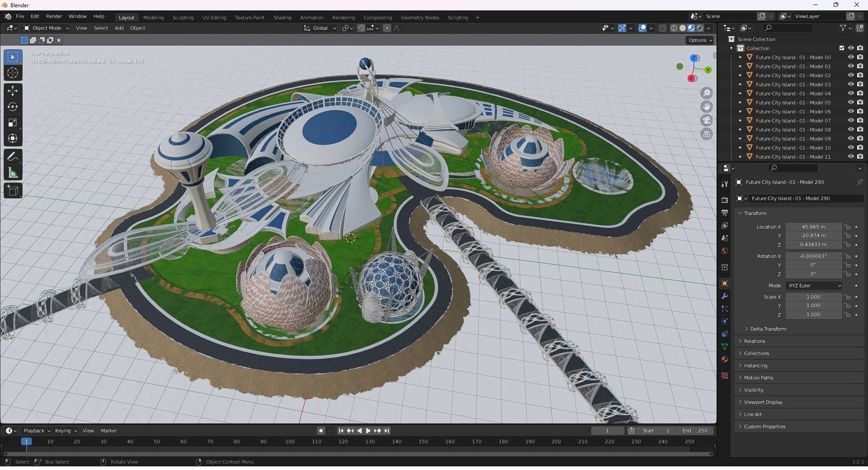Open the Add menu in viewport header
868x470 pixels.
119,28
